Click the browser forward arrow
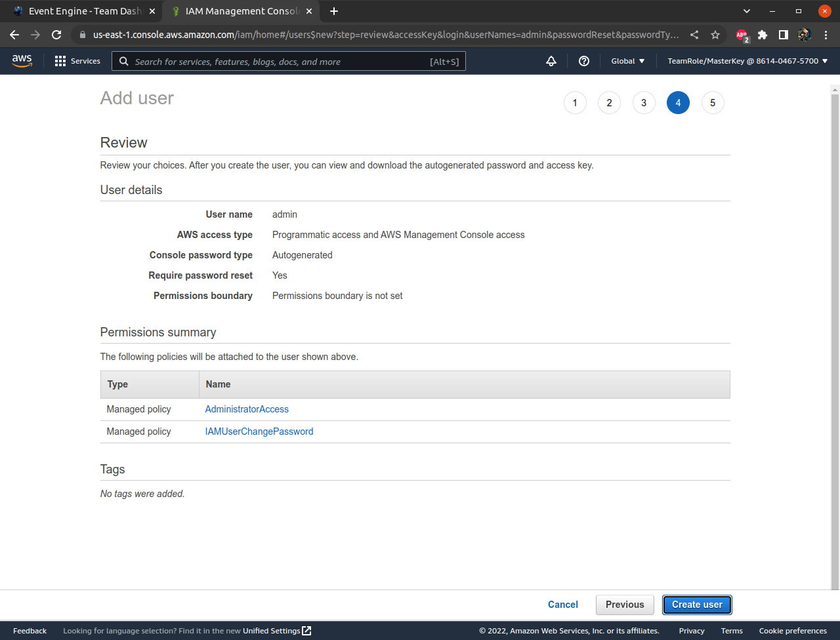Viewport: 840px width, 640px height. click(x=35, y=35)
